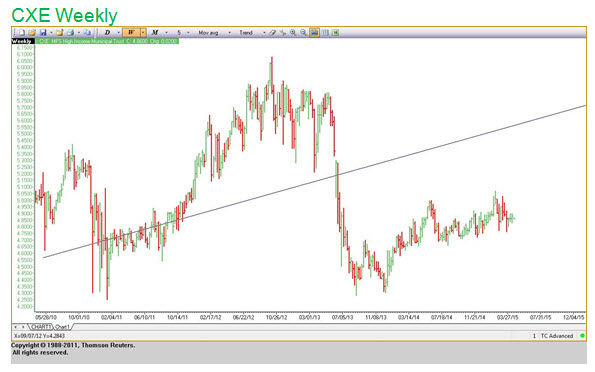Click the green export icon in the toolbar

[335, 33]
